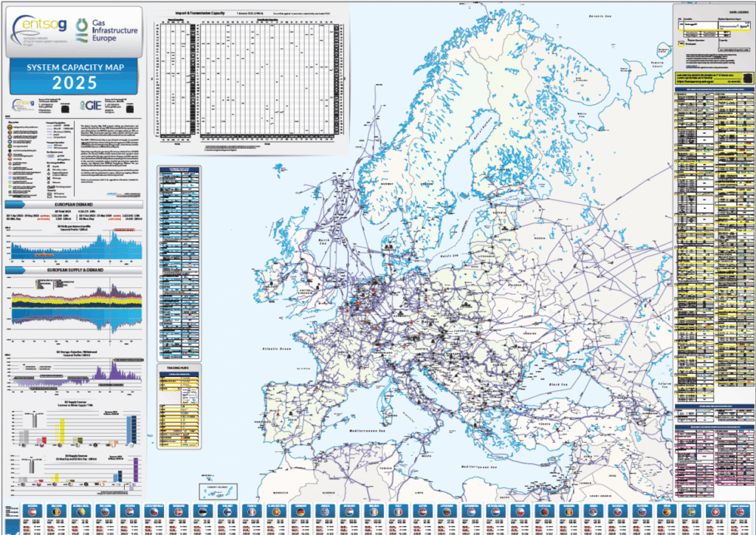Select the United Kingdom flag icon
Viewport: 756px width, 535px height.
[x=740, y=511]
